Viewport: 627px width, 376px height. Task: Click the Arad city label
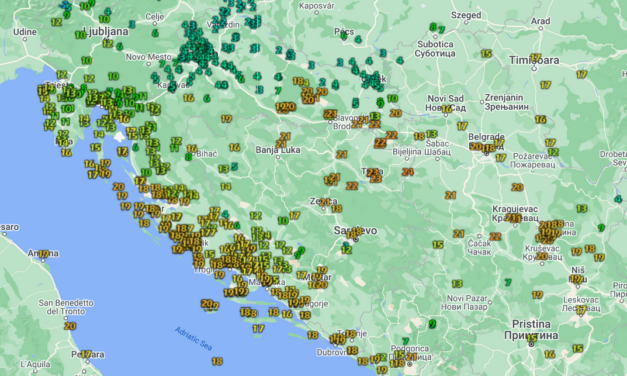pyautogui.click(x=540, y=21)
